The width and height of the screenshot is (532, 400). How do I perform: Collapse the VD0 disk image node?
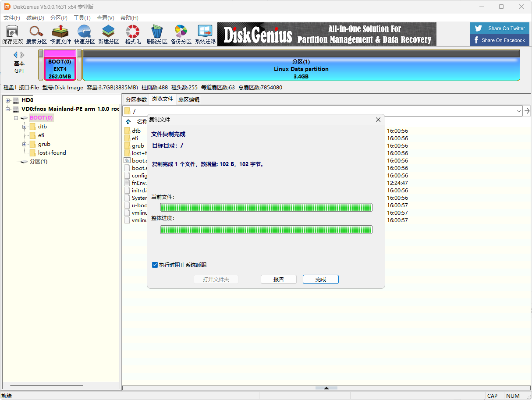[7, 109]
